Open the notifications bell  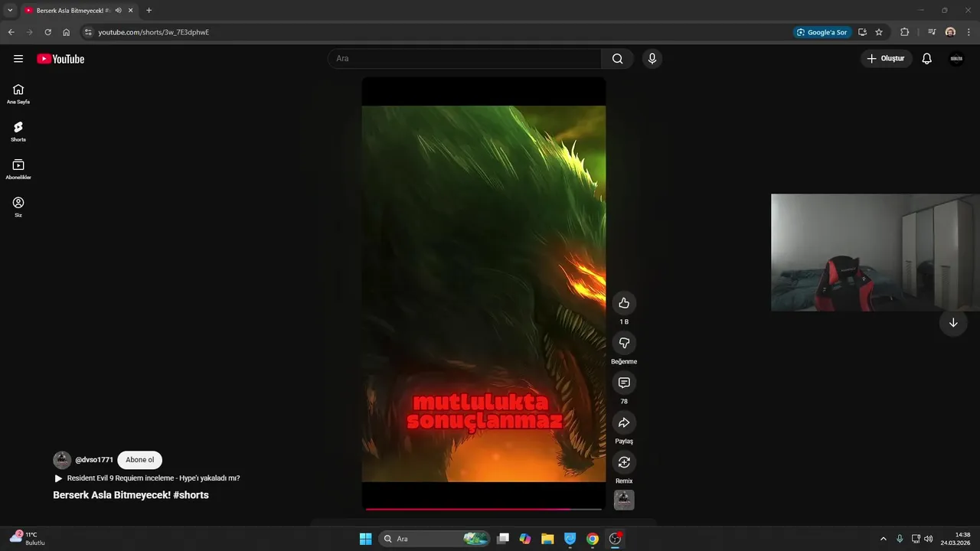[x=926, y=59]
